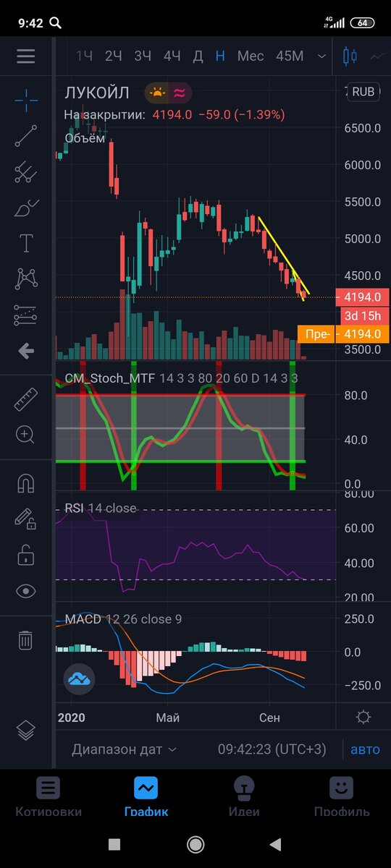Select the ruler measure tool

click(x=26, y=399)
